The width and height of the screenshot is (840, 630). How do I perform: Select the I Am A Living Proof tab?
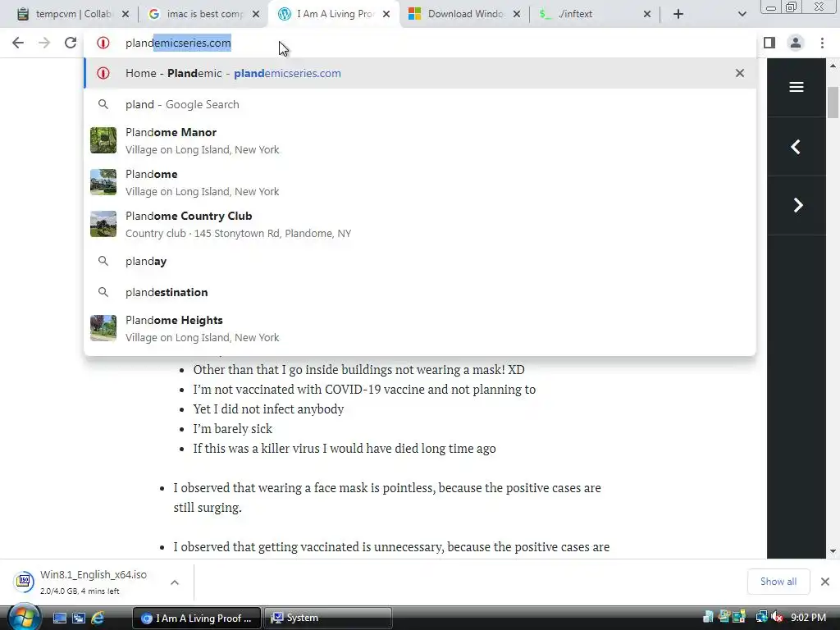[x=333, y=14]
